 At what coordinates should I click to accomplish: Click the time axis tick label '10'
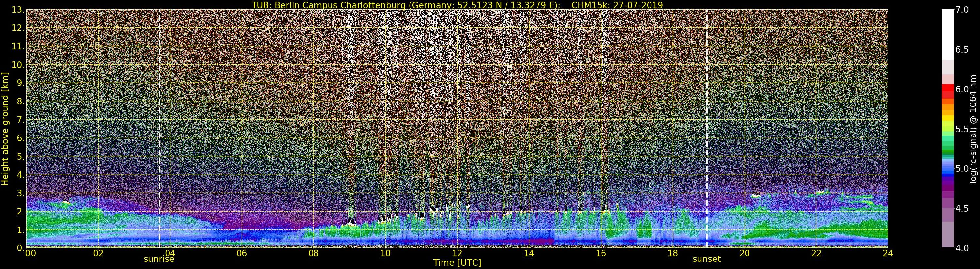click(x=385, y=253)
